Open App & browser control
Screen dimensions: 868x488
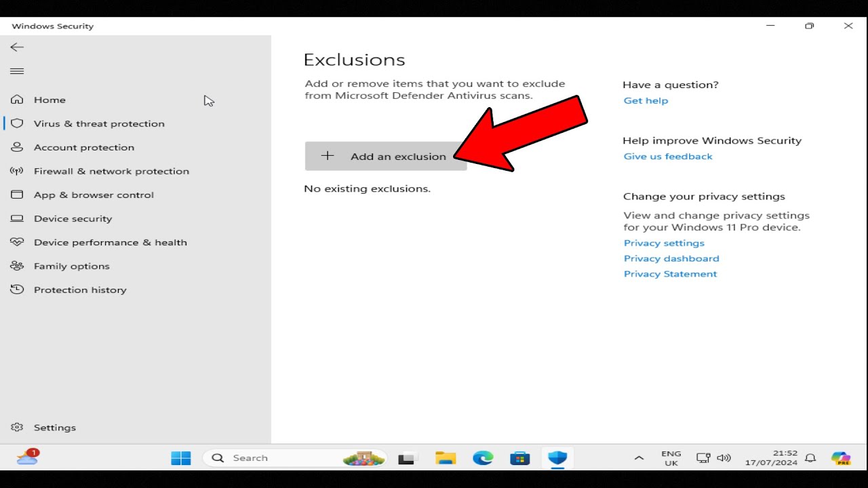[x=94, y=195]
